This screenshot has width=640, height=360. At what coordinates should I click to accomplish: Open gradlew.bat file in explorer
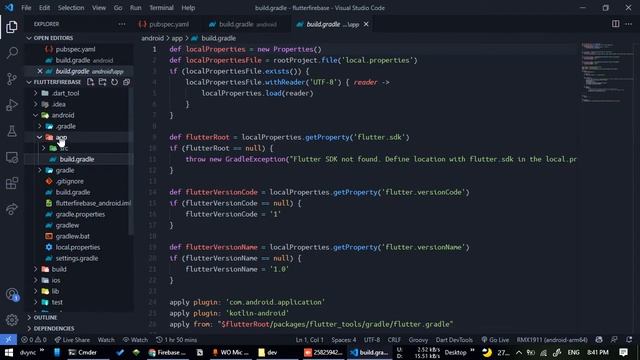coord(73,236)
